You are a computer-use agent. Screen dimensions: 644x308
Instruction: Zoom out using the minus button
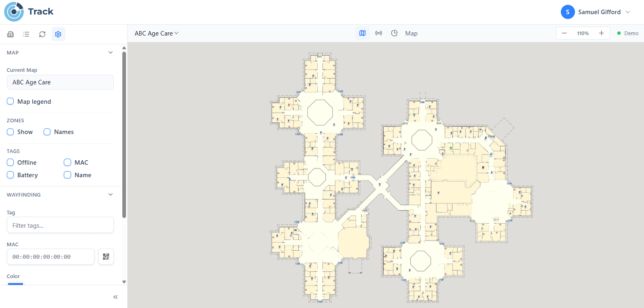564,33
